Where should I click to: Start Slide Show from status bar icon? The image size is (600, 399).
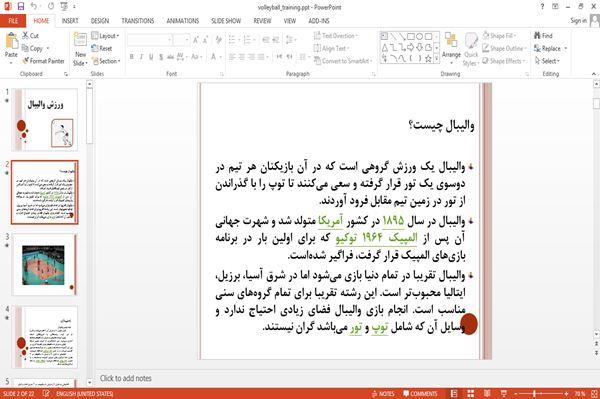coord(504,394)
